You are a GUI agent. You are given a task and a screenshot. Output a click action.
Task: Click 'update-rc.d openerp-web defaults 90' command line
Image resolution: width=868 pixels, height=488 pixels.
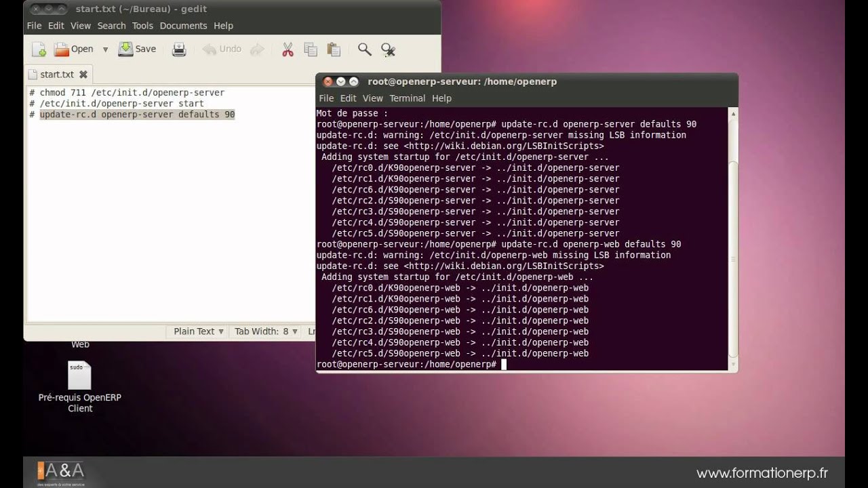coord(498,244)
